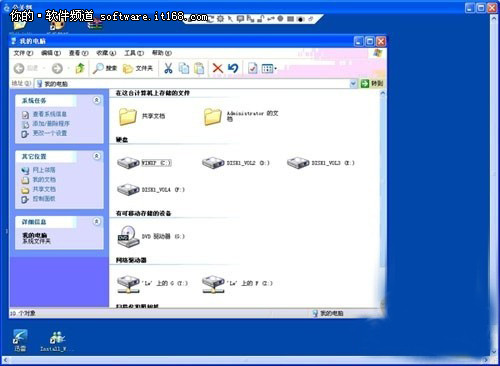Open the 工具(T) menu
This screenshot has height=366, width=500.
[x=134, y=53]
